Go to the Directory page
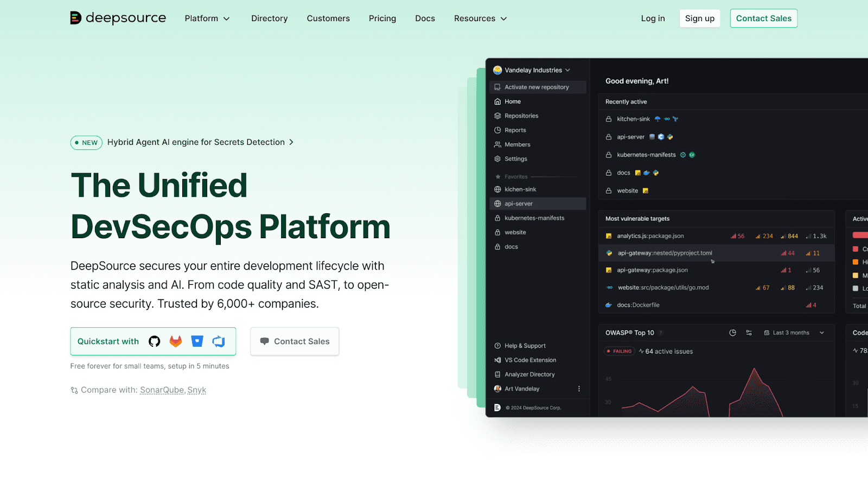 point(270,18)
